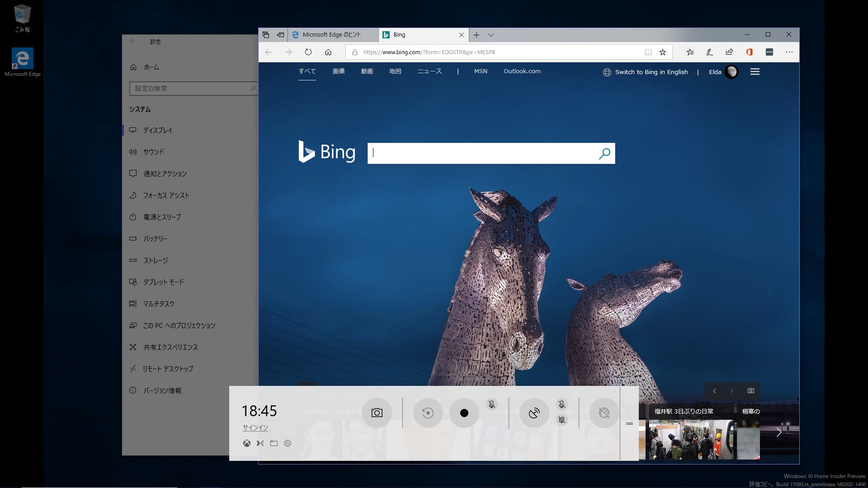Image resolution: width=868 pixels, height=488 pixels.
Task: Open 地図 on Bing navigation
Action: point(395,71)
